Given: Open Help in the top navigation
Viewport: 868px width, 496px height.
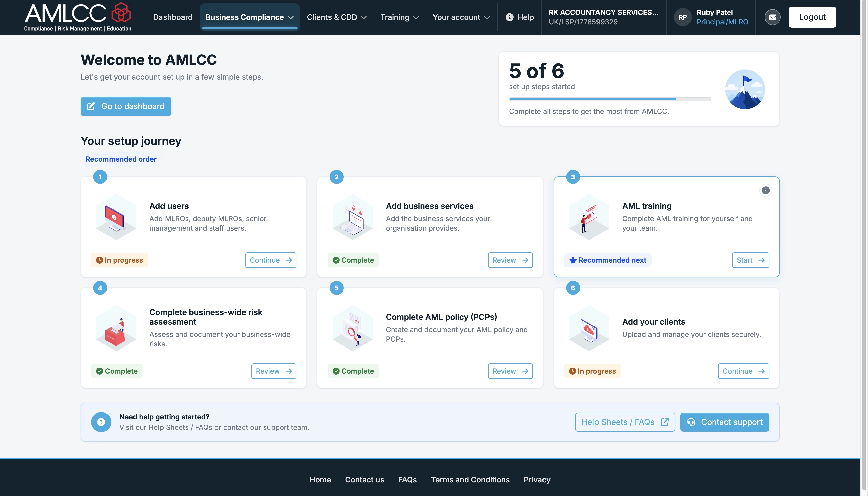Looking at the screenshot, I should pyautogui.click(x=520, y=17).
